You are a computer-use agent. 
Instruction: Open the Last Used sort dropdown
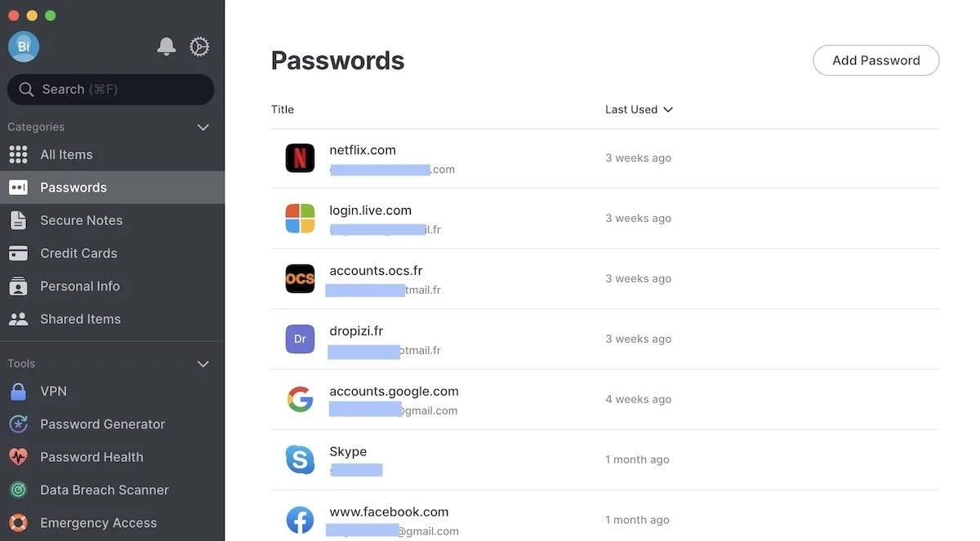[x=639, y=109]
